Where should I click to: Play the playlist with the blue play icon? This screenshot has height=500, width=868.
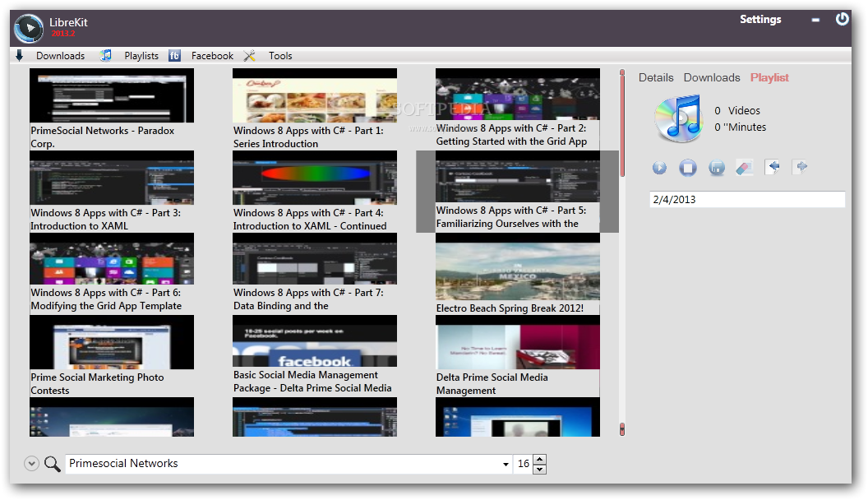pos(659,167)
